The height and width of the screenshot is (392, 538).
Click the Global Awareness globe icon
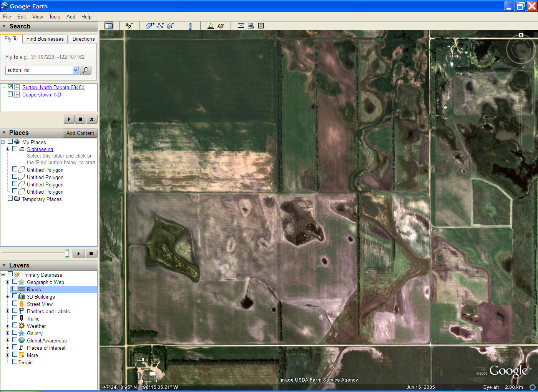point(22,340)
